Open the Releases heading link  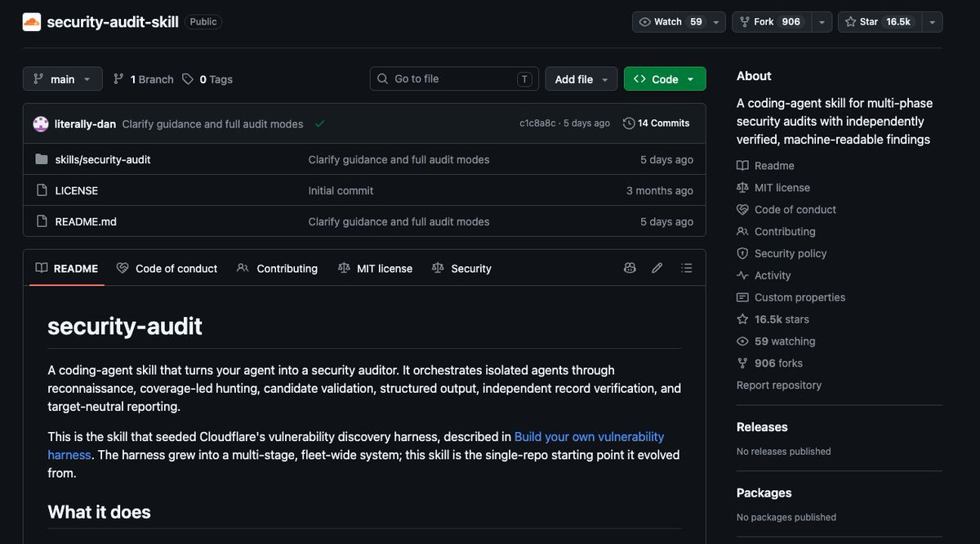[764, 427]
